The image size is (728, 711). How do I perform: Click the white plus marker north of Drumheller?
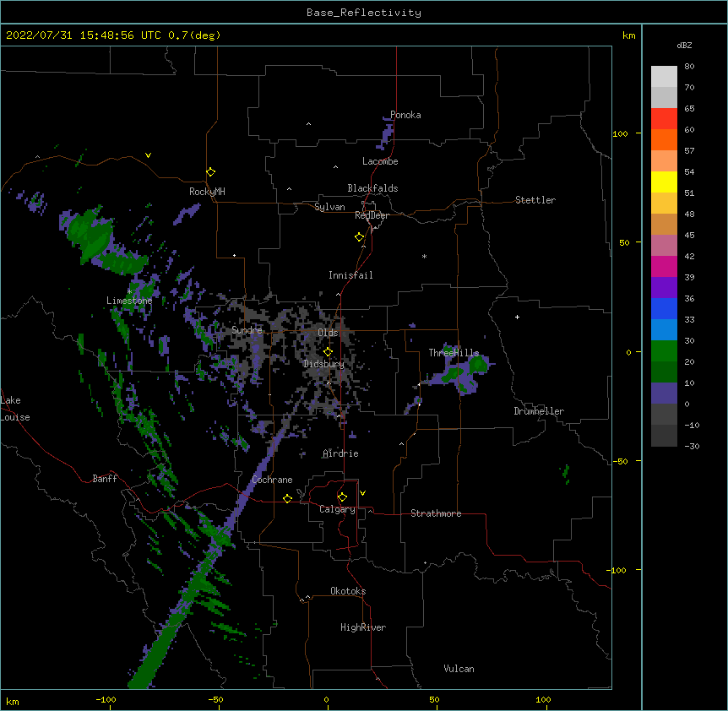click(517, 317)
